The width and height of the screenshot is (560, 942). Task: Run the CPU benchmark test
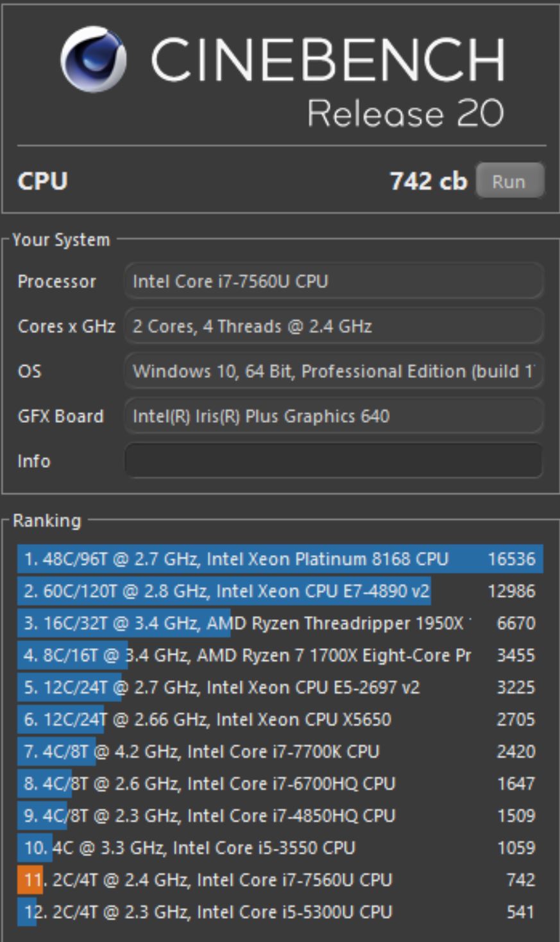coord(509,182)
